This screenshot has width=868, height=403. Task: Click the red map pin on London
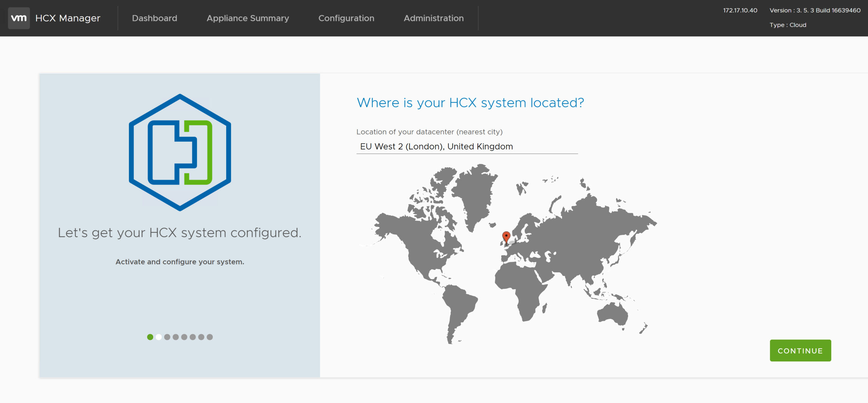pos(506,236)
